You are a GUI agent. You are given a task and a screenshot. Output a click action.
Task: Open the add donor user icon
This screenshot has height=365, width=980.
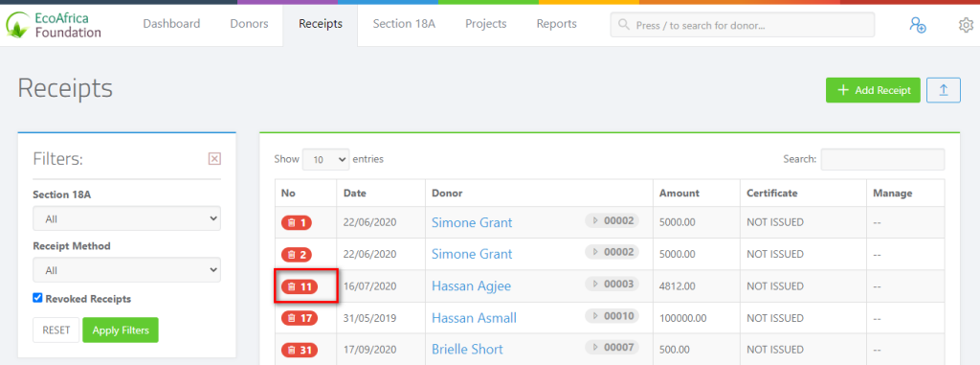tap(918, 25)
